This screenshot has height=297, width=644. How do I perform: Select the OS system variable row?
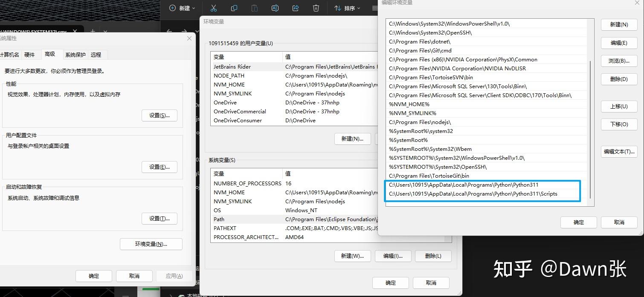(x=294, y=210)
